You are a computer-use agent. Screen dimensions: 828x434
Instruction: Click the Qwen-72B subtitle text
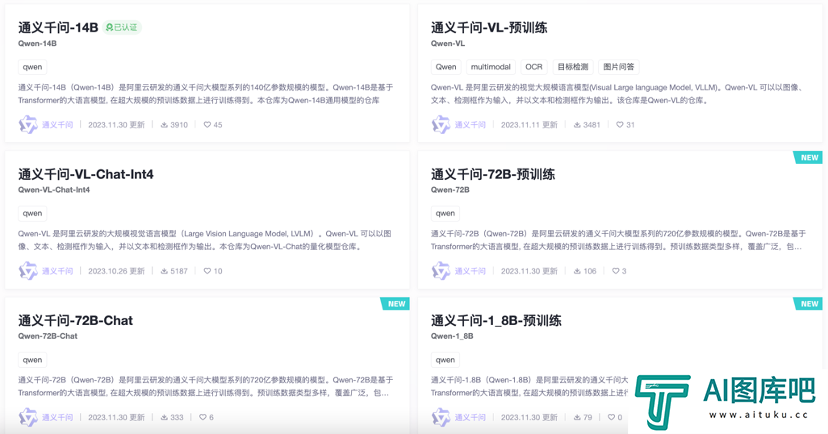[x=450, y=190]
